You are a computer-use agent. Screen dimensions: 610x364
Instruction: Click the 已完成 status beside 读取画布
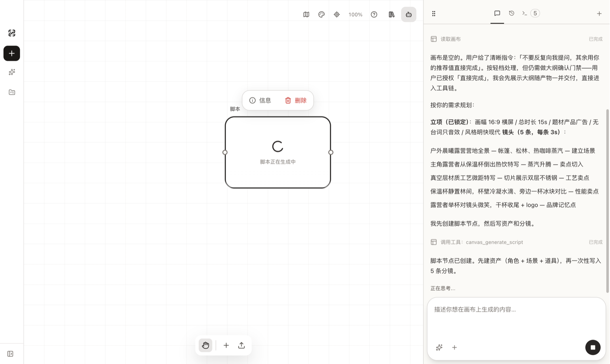[596, 39]
